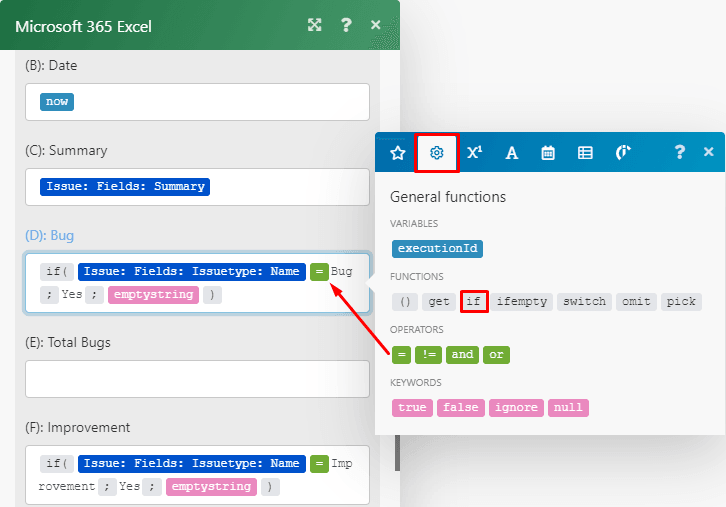Insert the 'switch' function
726x507 pixels.
584,301
